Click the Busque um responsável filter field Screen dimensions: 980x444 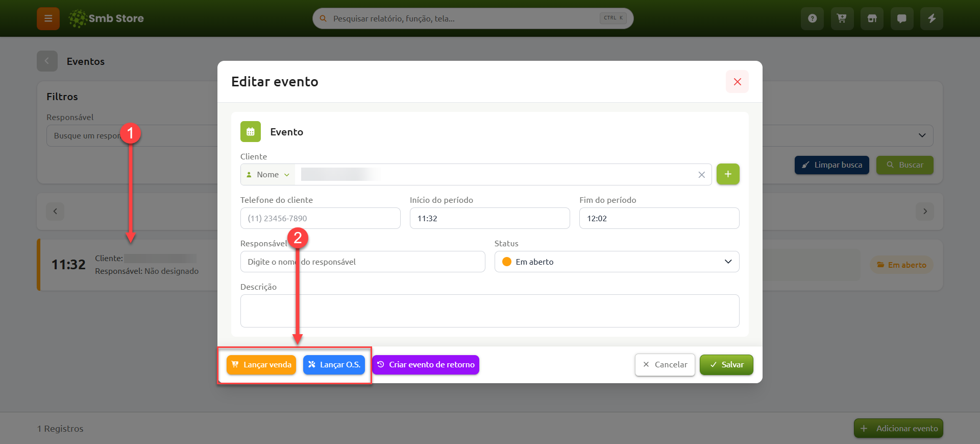(x=133, y=136)
